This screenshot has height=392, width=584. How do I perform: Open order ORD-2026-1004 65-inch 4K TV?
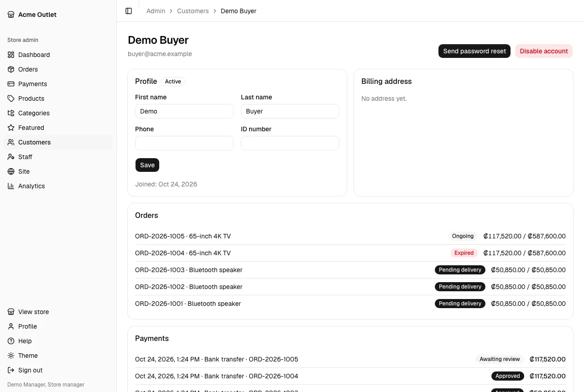click(350, 253)
